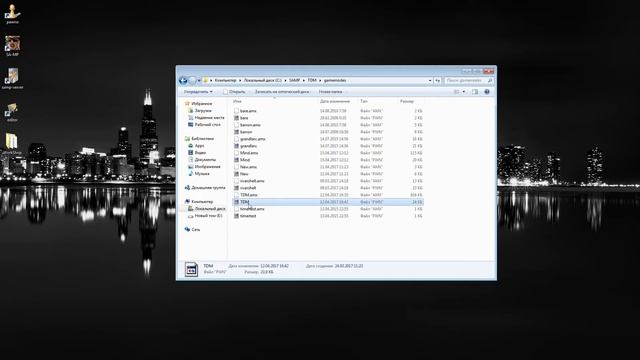The width and height of the screenshot is (640, 360).
Task: Sort files by the Размер column
Action: point(407,101)
